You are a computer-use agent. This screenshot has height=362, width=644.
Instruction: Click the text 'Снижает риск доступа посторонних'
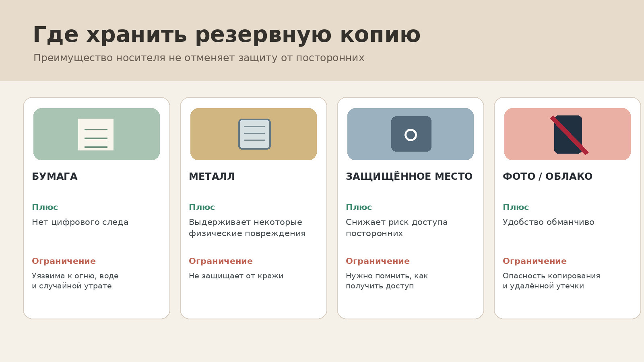click(x=397, y=228)
